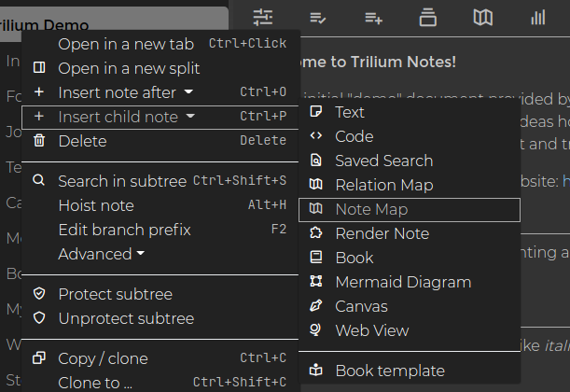Expand the Insert child note dropdown arrow

[190, 117]
